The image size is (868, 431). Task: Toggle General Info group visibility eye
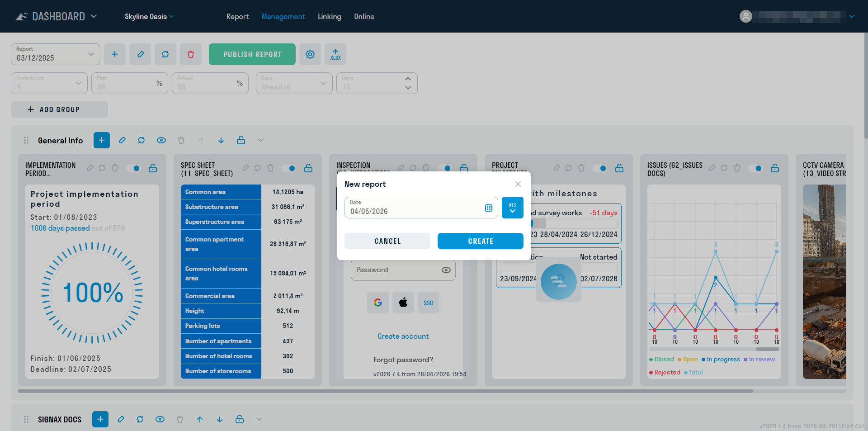click(161, 140)
